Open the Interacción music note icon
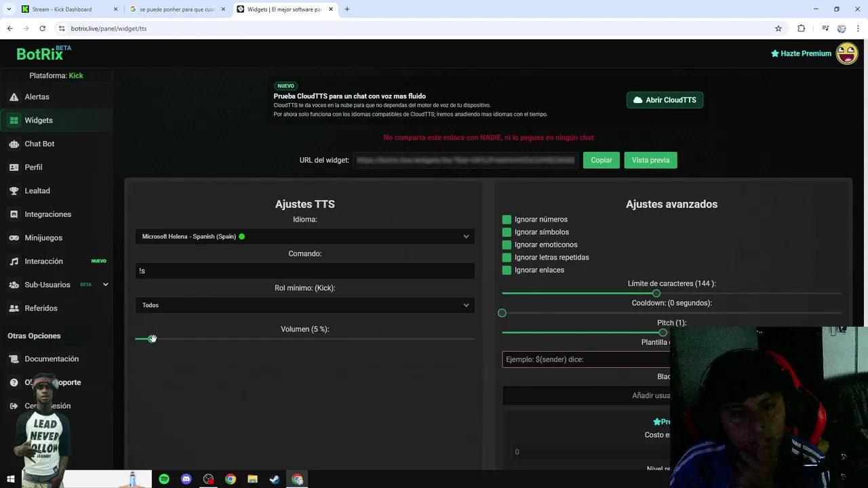The height and width of the screenshot is (488, 868). pyautogui.click(x=14, y=262)
